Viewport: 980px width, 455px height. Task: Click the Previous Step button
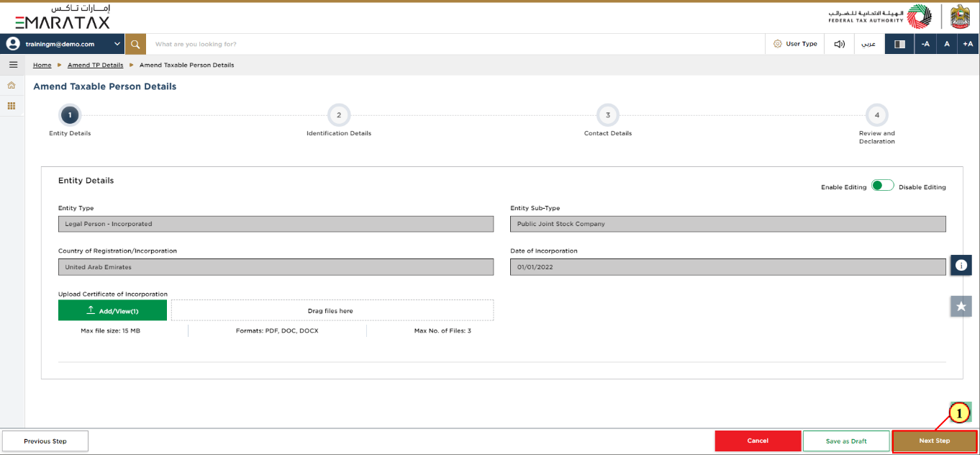point(45,441)
